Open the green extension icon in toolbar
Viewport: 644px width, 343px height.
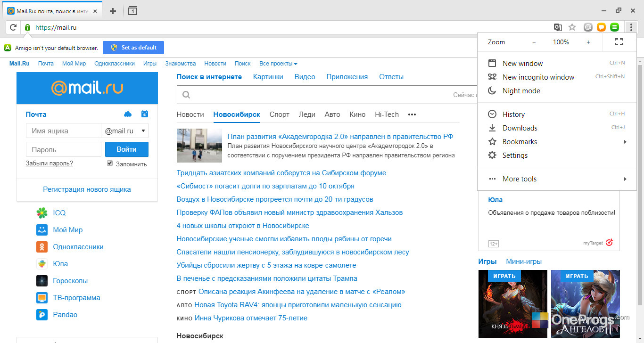coord(614,27)
